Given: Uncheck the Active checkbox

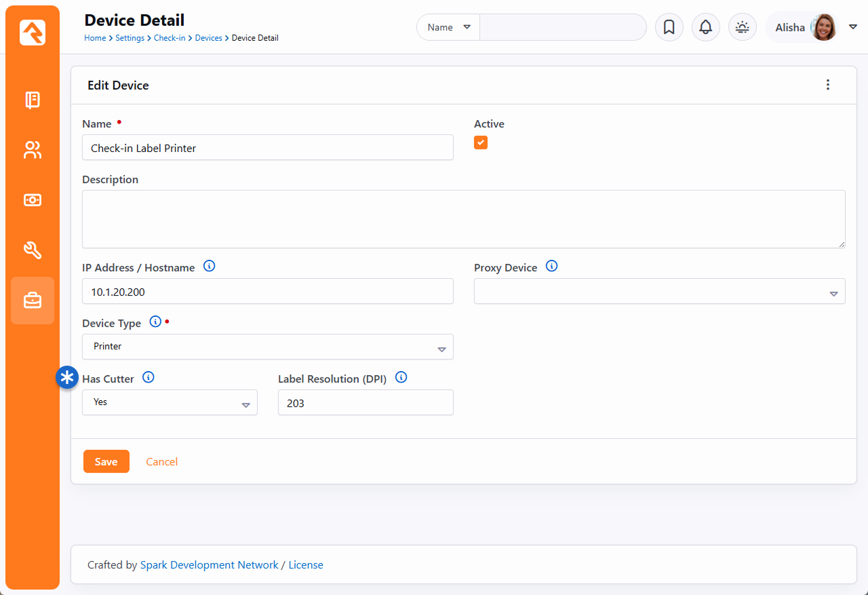Looking at the screenshot, I should (x=481, y=142).
